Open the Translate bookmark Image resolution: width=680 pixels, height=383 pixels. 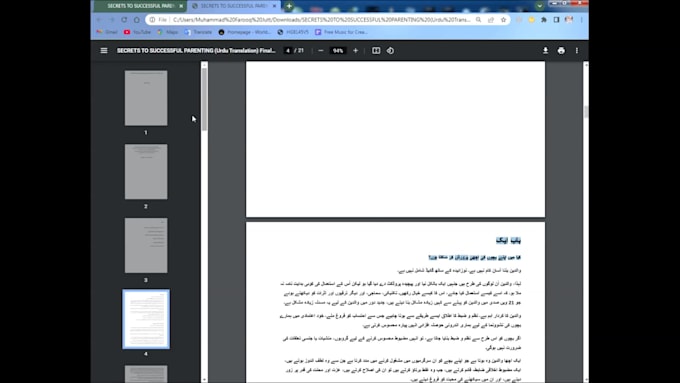click(x=198, y=32)
